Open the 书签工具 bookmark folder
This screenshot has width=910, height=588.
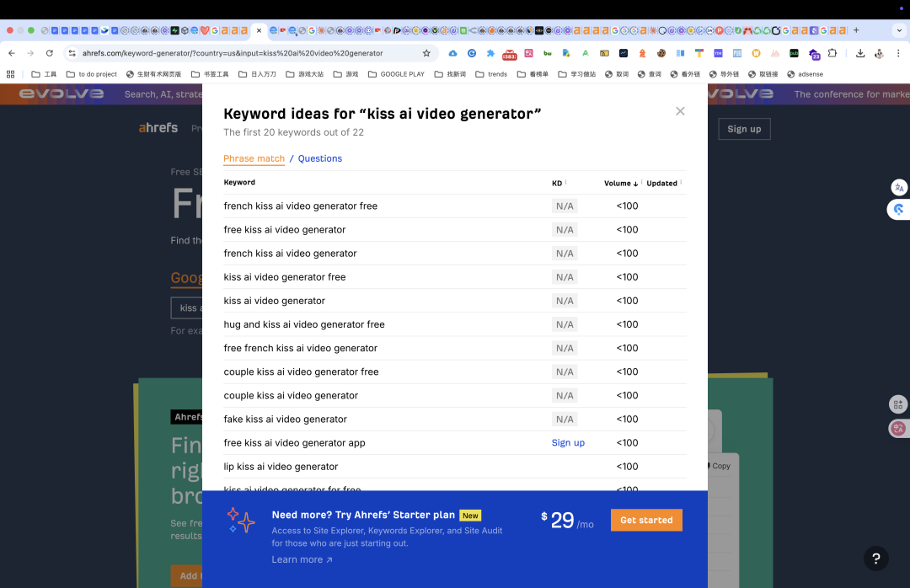(210, 74)
